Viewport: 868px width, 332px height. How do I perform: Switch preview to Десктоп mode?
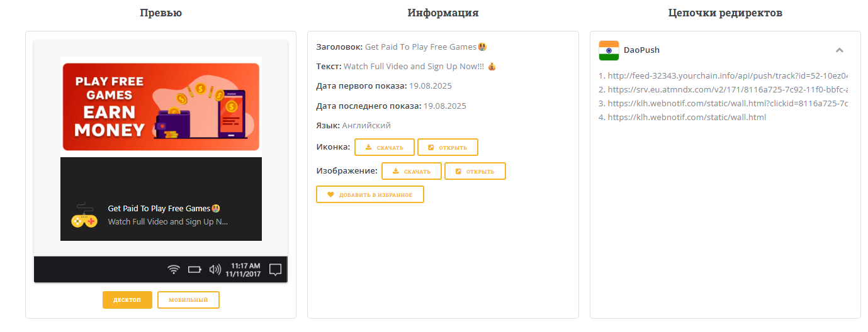pyautogui.click(x=127, y=300)
